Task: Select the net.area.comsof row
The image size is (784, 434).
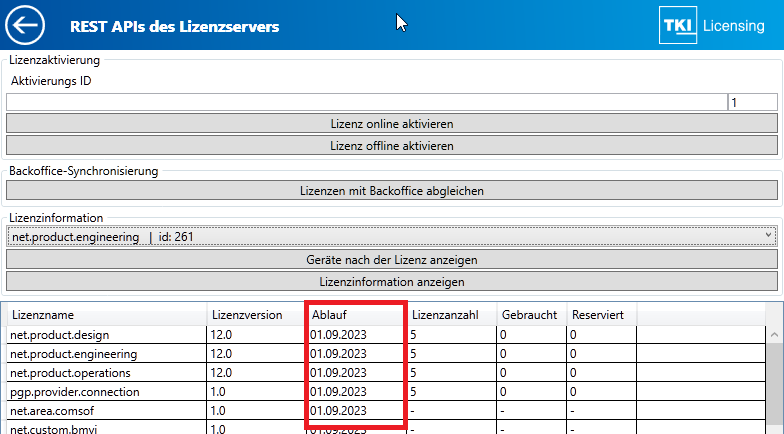Action: click(386, 410)
